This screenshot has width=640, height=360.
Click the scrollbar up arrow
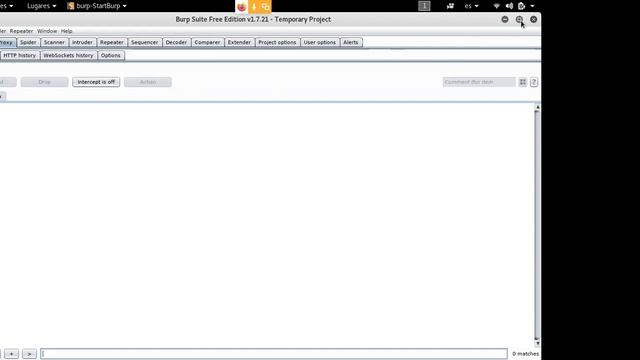click(x=537, y=107)
